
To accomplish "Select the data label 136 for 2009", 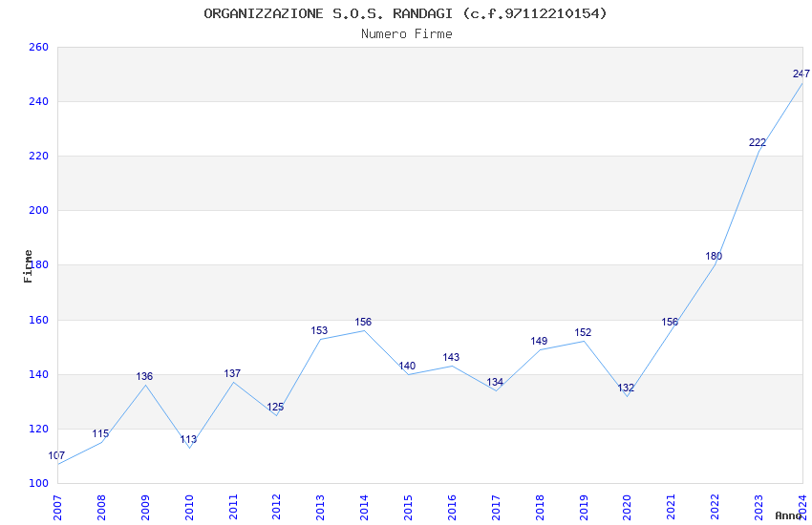I will pyautogui.click(x=144, y=376).
